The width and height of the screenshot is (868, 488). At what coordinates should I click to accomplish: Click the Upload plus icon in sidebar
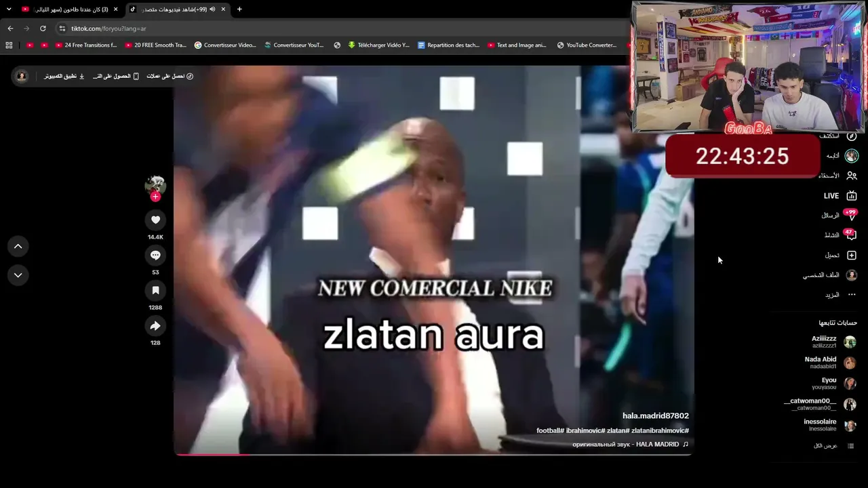coord(852,256)
